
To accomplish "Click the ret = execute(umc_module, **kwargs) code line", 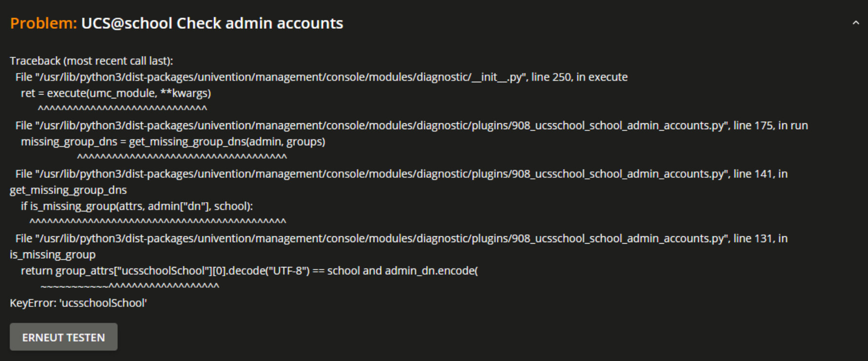I will click(116, 93).
